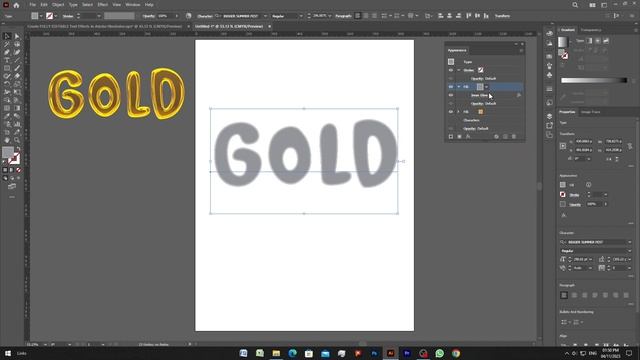Choose Radial gradient type
The width and height of the screenshot is (640, 360).
[x=598, y=41]
